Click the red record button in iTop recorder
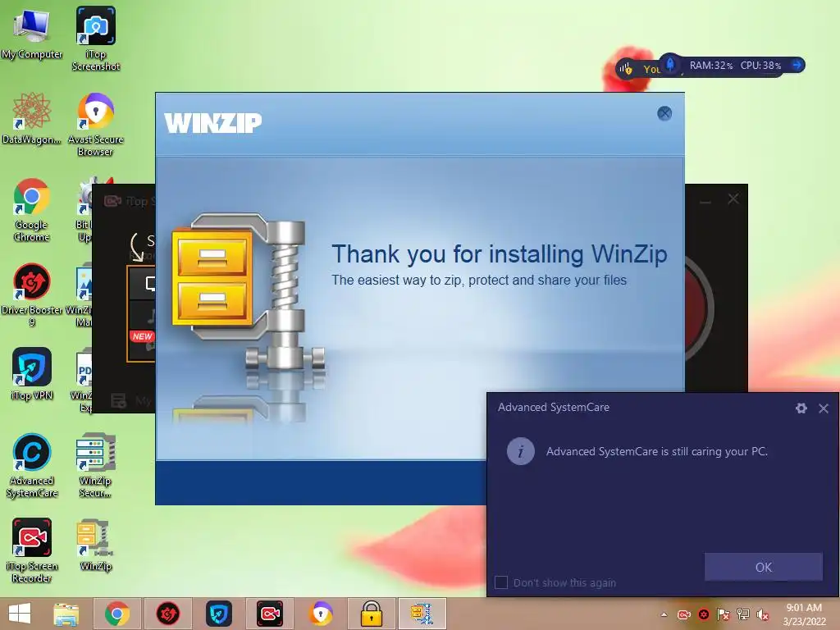The height and width of the screenshot is (630, 840). coord(699,308)
